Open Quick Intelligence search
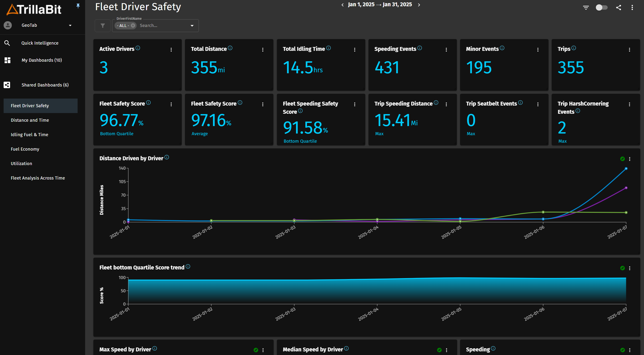The height and width of the screenshot is (355, 644). 40,43
